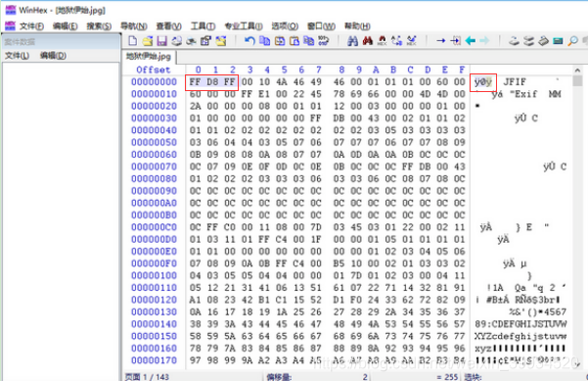Click column header F
Screen dimensions: 588x381
click(x=462, y=70)
